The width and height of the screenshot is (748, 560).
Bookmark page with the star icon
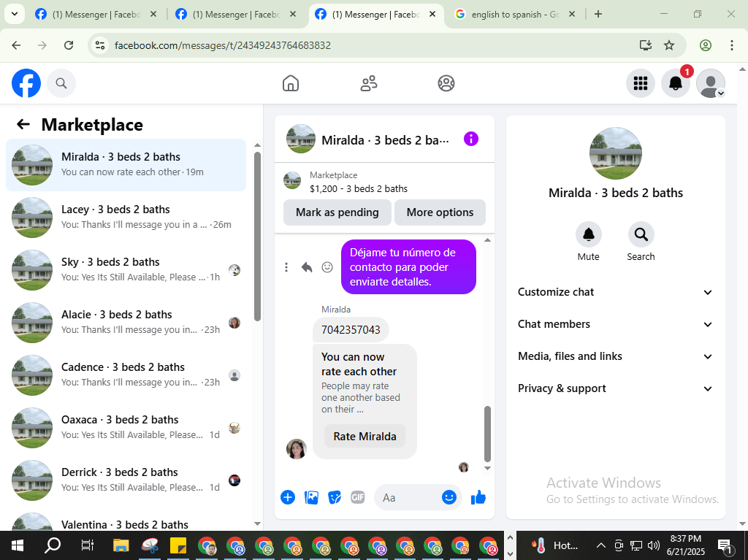[x=669, y=45]
